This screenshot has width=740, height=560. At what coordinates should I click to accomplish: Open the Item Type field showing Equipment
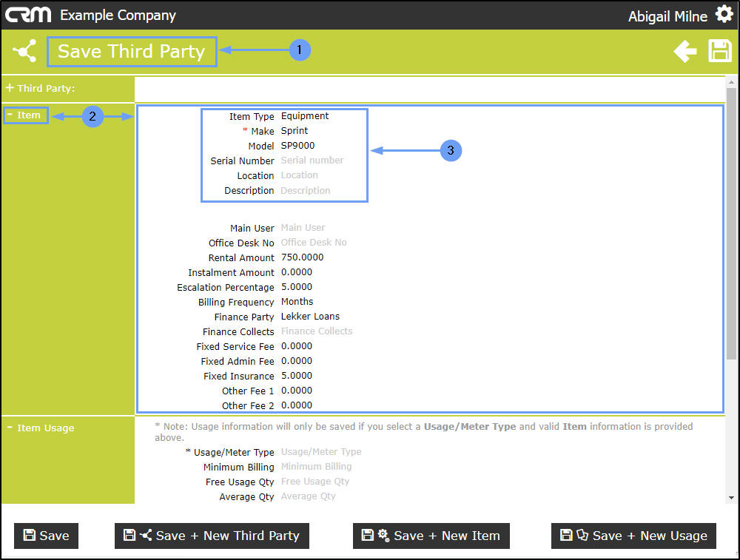[305, 116]
